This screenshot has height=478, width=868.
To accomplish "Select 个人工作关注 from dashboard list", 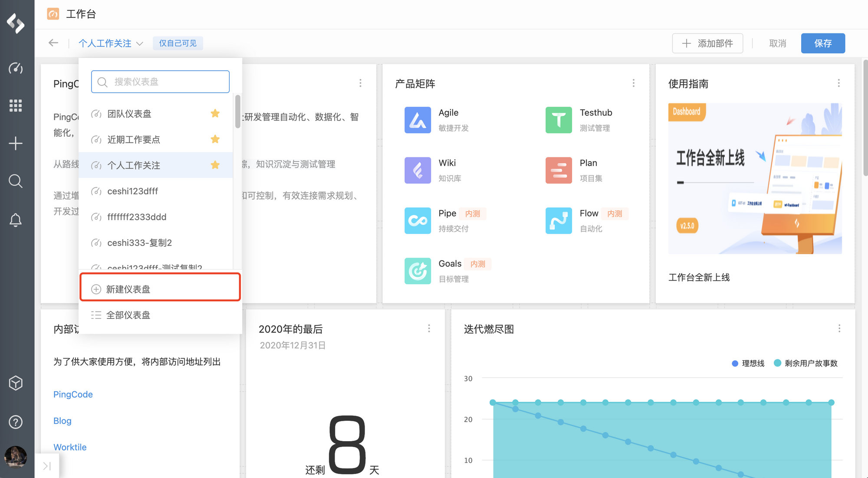I will [156, 165].
